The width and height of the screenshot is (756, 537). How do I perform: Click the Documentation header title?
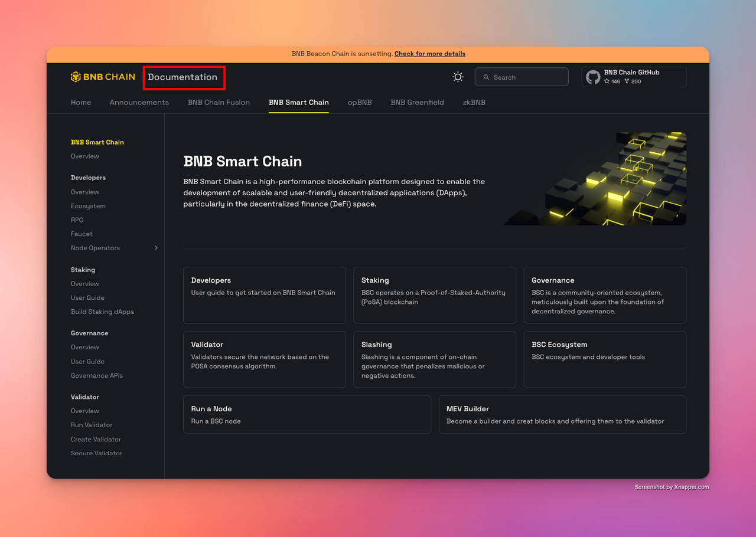pyautogui.click(x=183, y=77)
